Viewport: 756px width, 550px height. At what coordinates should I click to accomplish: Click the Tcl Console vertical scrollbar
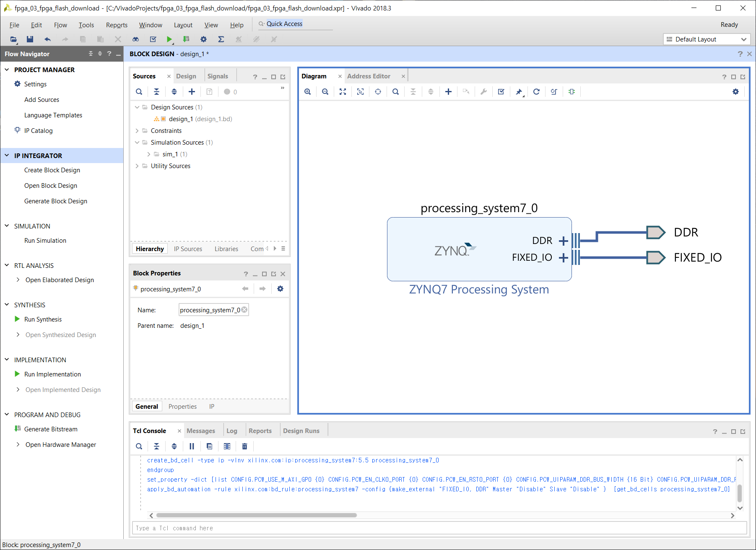740,493
